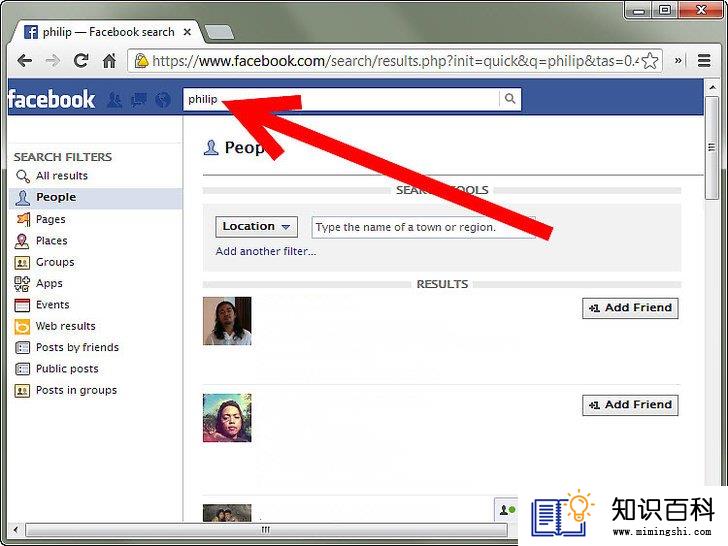
Task: Reload the page with refresh icon
Action: [81, 60]
